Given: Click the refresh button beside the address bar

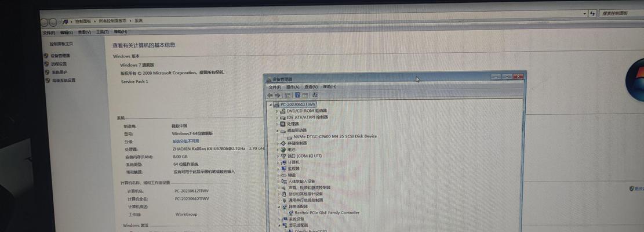Looking at the screenshot, I should point(592,13).
